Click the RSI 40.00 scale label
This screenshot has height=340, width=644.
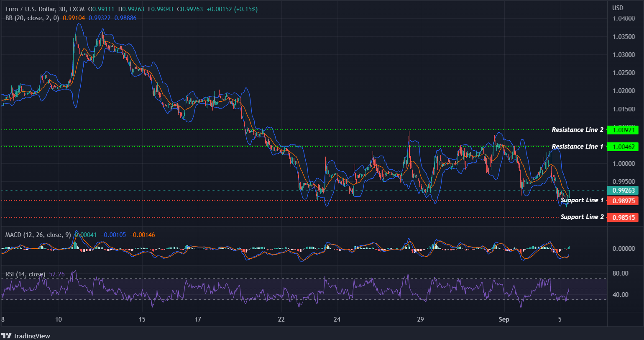[620, 295]
